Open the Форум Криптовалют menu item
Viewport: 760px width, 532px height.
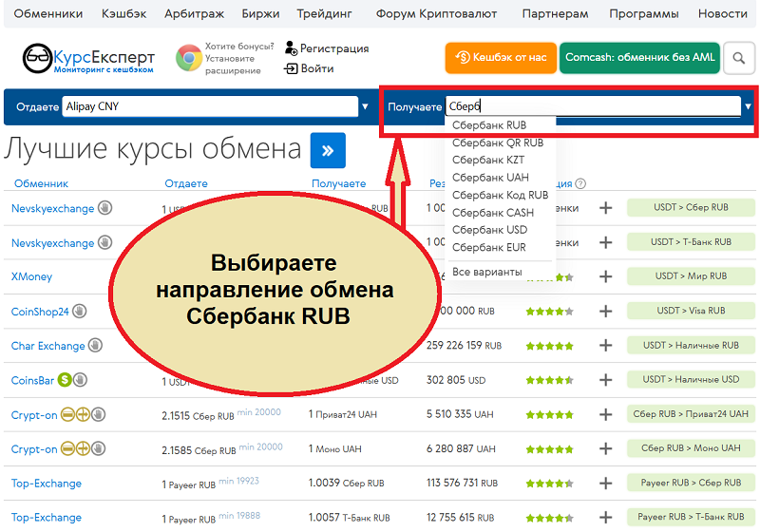point(436,13)
